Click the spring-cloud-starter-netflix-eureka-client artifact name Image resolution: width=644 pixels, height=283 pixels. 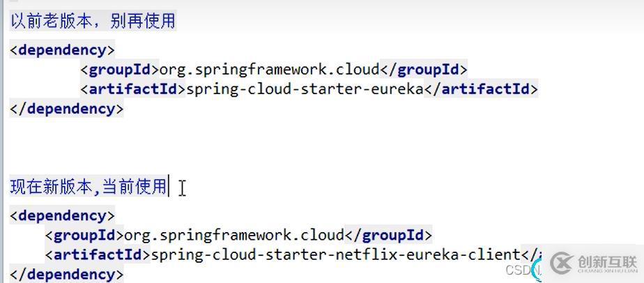335,254
